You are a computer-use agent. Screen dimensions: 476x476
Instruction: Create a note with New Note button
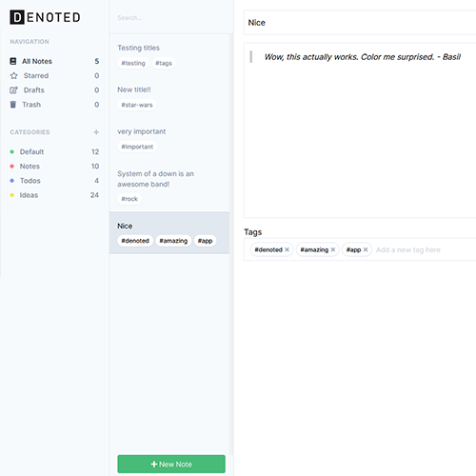click(171, 464)
